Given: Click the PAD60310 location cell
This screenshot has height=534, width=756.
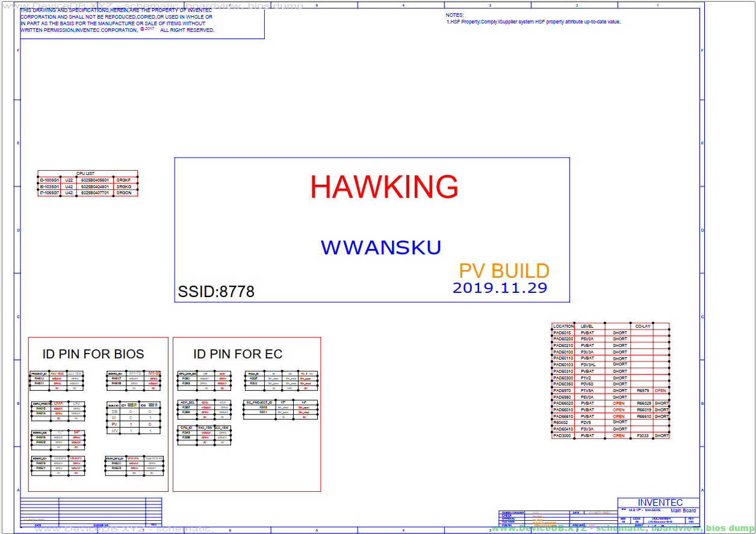Looking at the screenshot, I should pos(563,372).
